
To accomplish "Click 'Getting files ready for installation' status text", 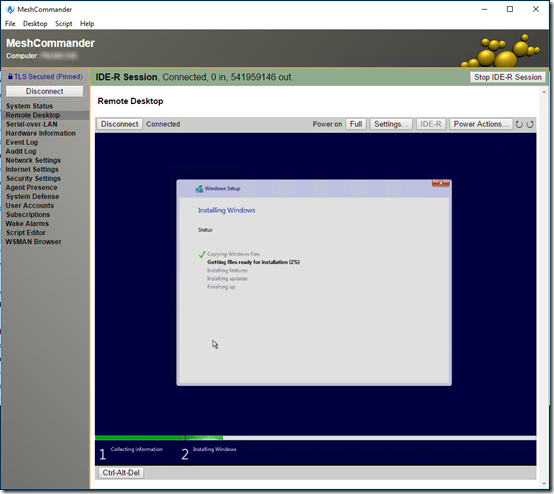I will click(253, 262).
